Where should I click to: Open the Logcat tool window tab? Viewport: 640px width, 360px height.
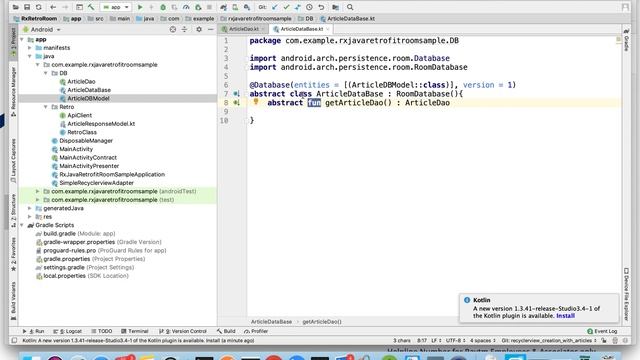point(68,331)
